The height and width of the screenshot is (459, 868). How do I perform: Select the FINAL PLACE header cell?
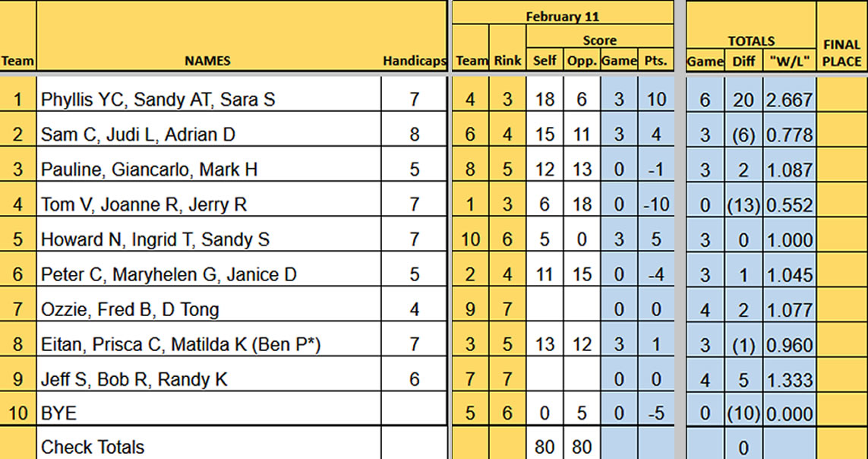tap(841, 52)
